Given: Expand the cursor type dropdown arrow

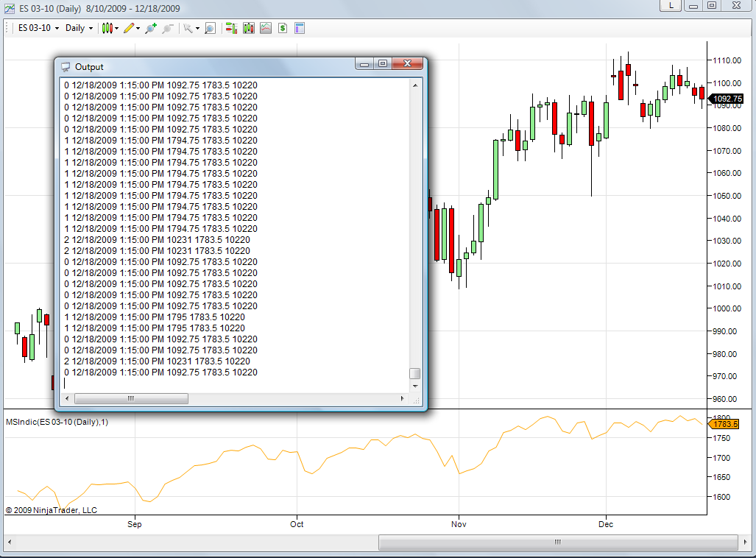Looking at the screenshot, I should pos(197,29).
